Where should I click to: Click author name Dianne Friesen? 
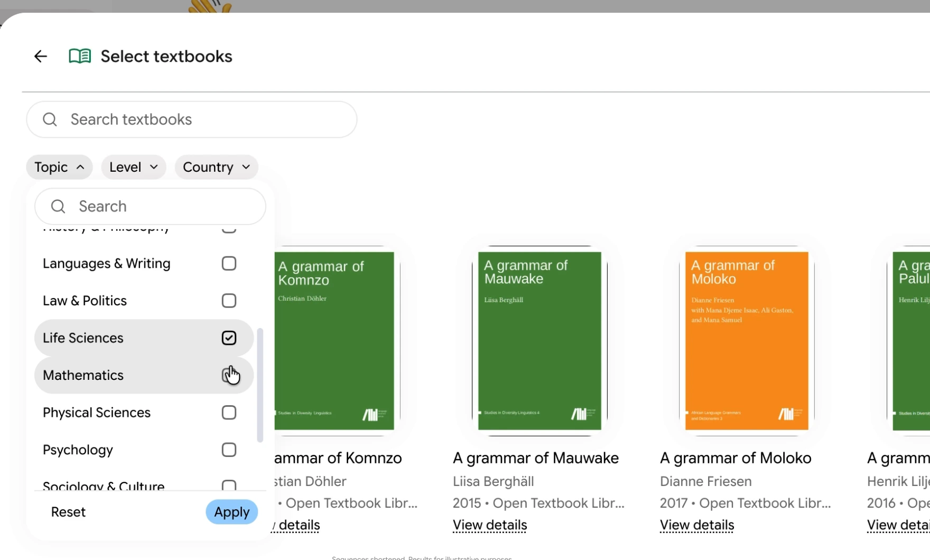pyautogui.click(x=706, y=481)
